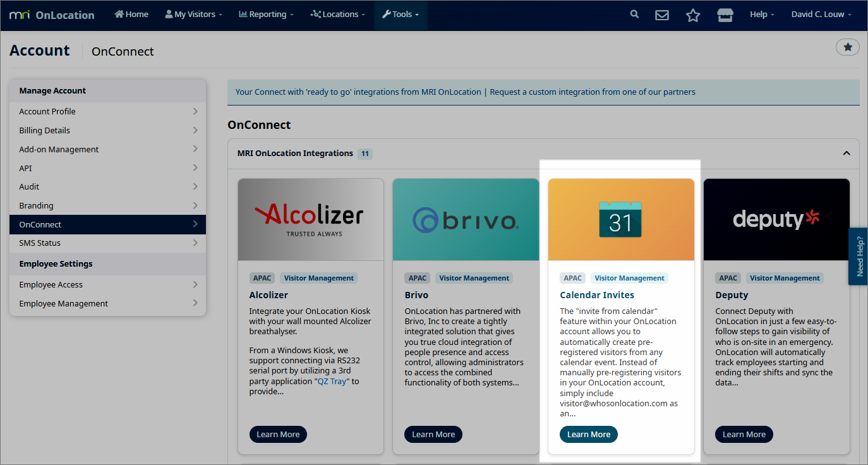
Task: Click the search magnifier icon
Action: point(634,15)
